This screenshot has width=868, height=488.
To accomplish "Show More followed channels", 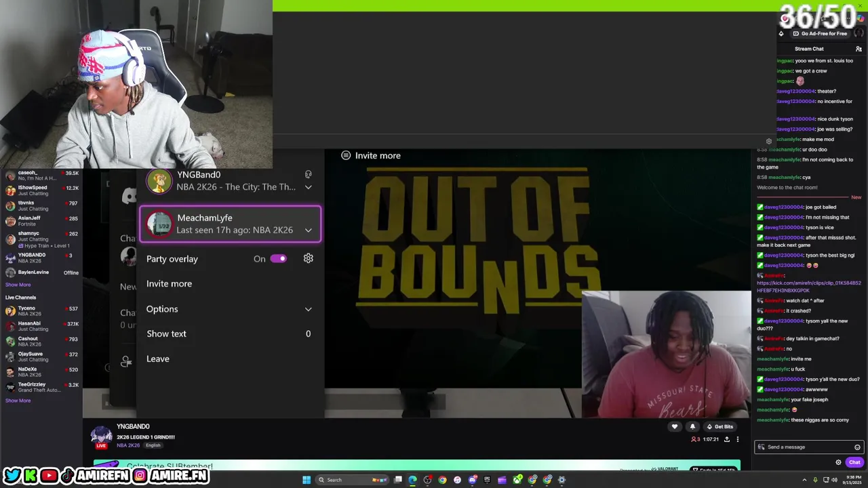I will coord(18,285).
